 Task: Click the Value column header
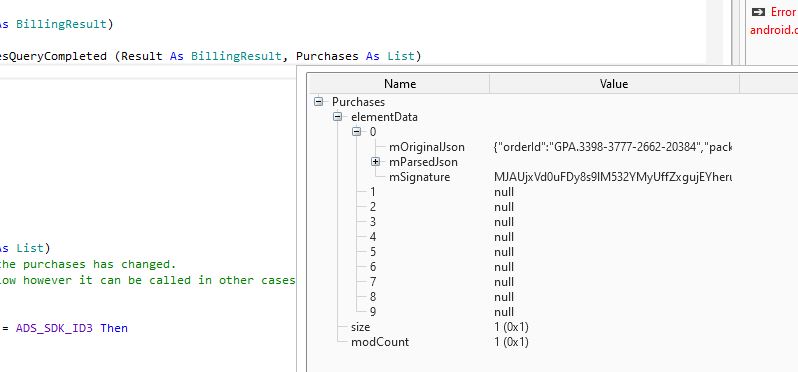click(614, 83)
